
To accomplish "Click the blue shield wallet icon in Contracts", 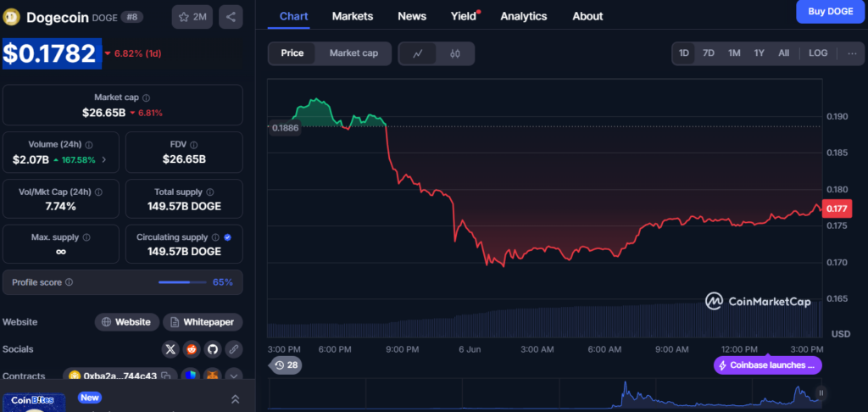I will click(x=191, y=376).
